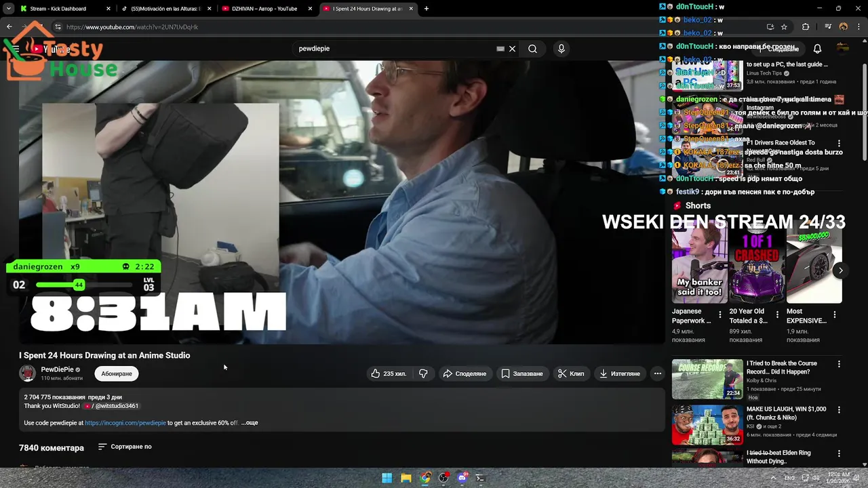Open options for '20 Year Old Totaled' short
Image resolution: width=868 pixels, height=488 pixels.
pyautogui.click(x=777, y=314)
